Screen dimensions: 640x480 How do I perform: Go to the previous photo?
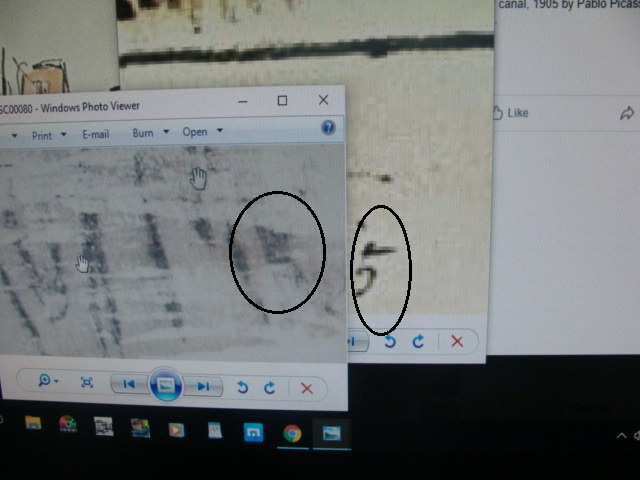pyautogui.click(x=128, y=386)
